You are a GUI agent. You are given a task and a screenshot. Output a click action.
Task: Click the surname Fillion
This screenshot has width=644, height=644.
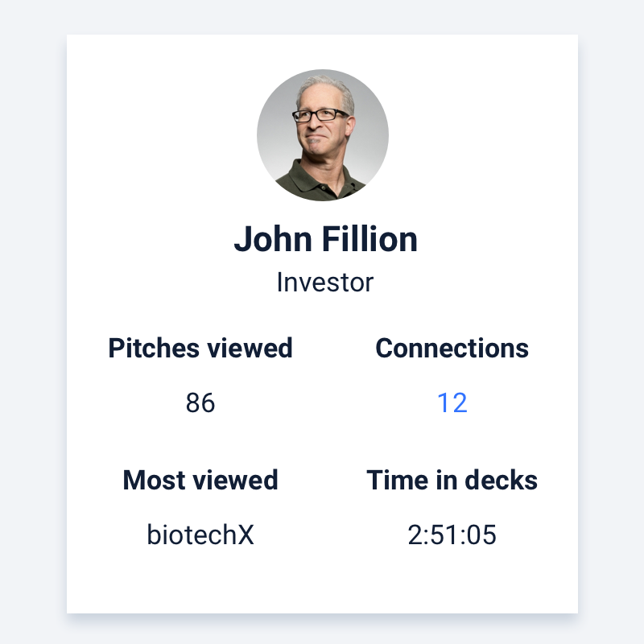(369, 239)
